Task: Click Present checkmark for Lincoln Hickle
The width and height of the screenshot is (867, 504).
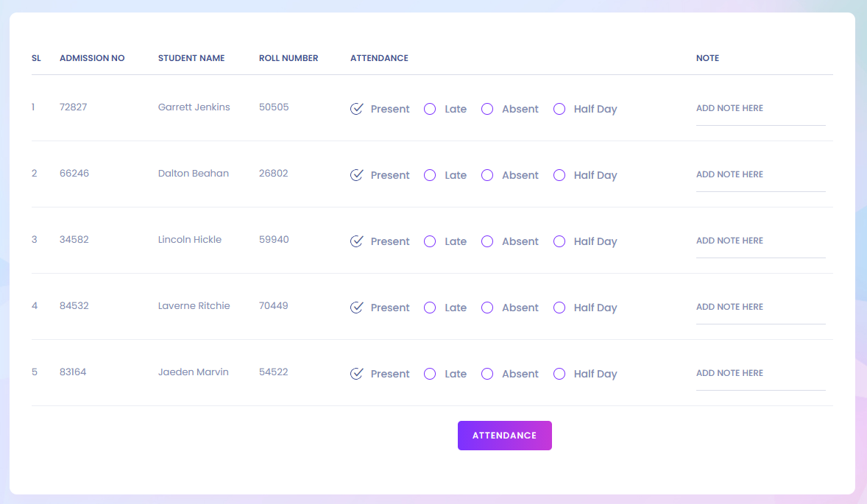Action: click(x=357, y=241)
